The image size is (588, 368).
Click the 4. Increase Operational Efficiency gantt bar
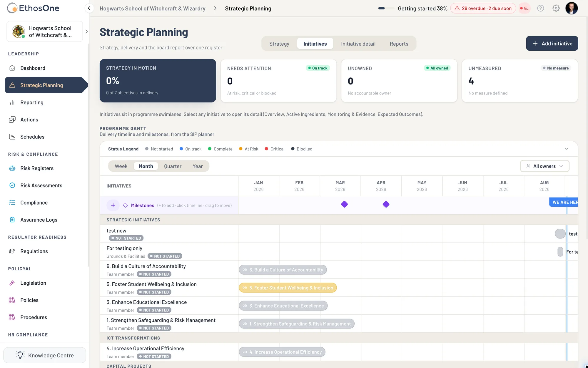coord(282,352)
